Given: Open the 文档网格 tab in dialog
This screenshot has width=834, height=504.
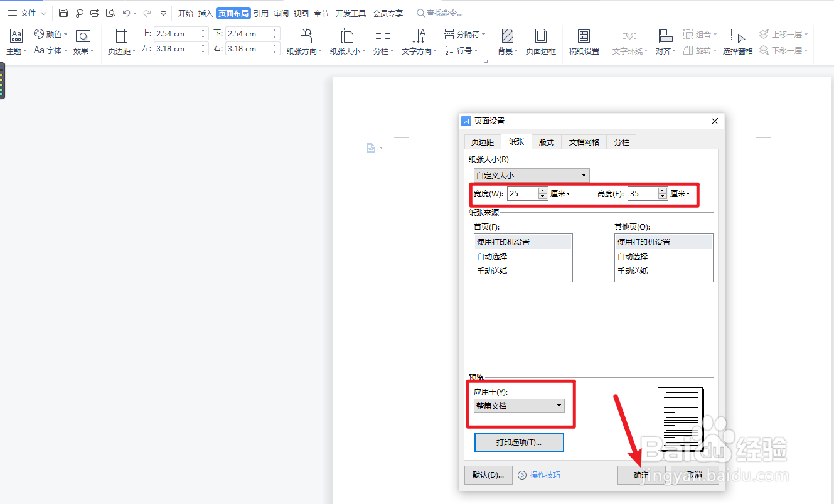Looking at the screenshot, I should [583, 142].
